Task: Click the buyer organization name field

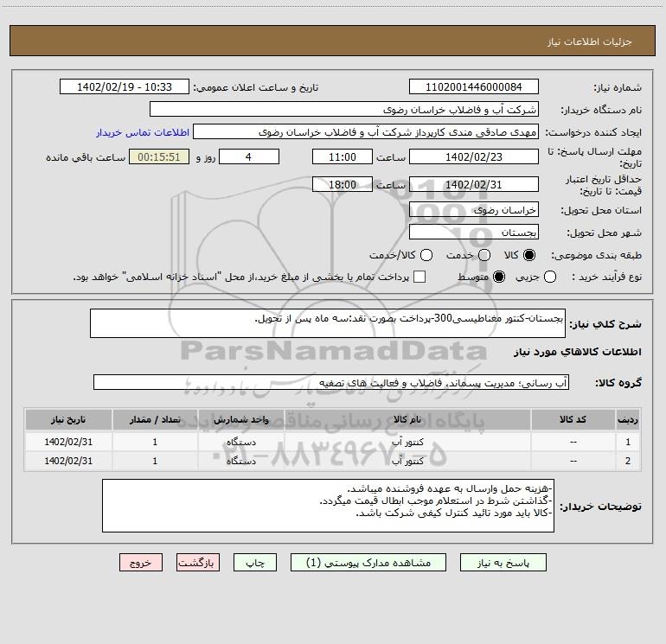Action: (x=344, y=110)
